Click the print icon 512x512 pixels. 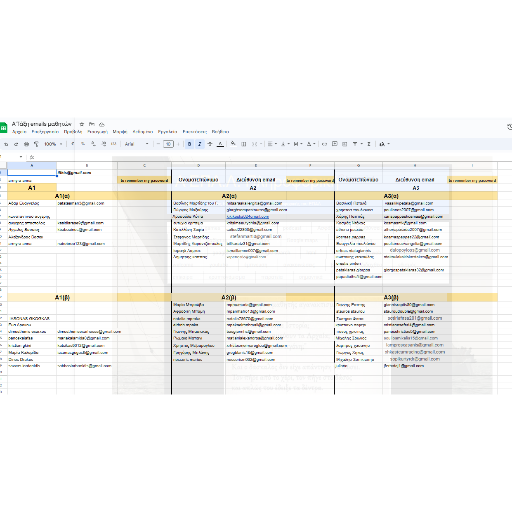coord(26,144)
